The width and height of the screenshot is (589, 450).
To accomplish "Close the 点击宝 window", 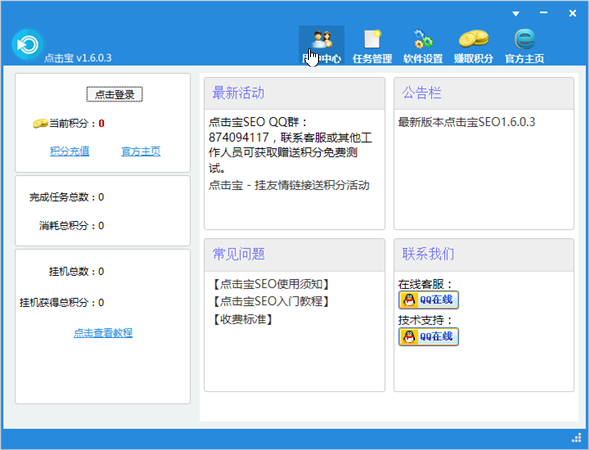I will tap(572, 13).
